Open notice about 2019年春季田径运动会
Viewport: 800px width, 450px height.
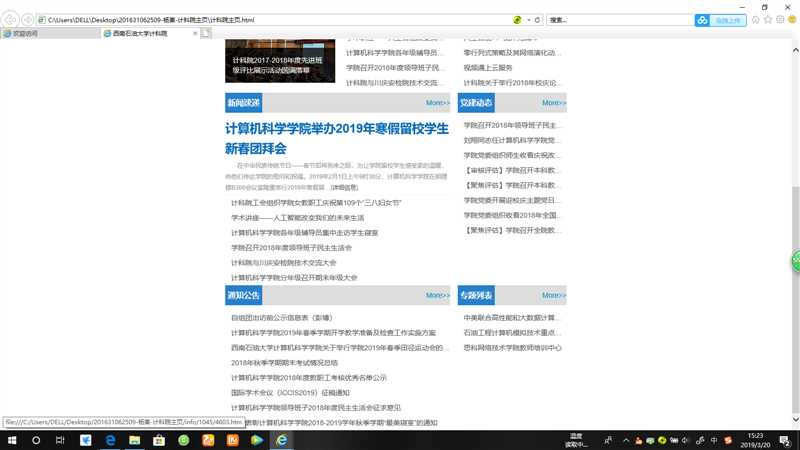pyautogui.click(x=340, y=347)
